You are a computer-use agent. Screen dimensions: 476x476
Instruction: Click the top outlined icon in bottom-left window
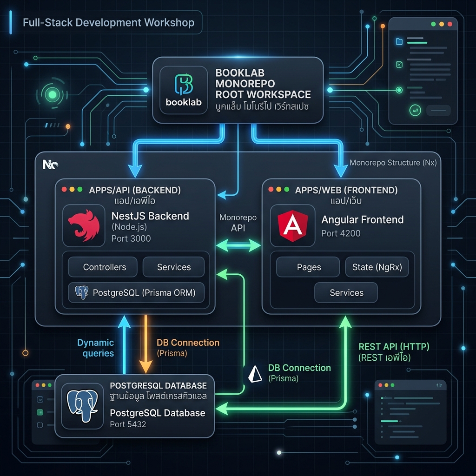coord(40,399)
